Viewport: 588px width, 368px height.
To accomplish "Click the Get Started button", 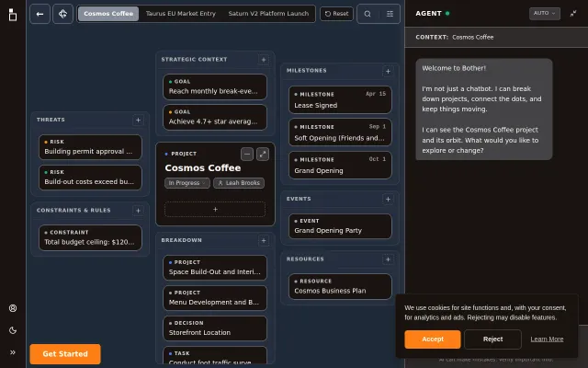I will [65, 354].
